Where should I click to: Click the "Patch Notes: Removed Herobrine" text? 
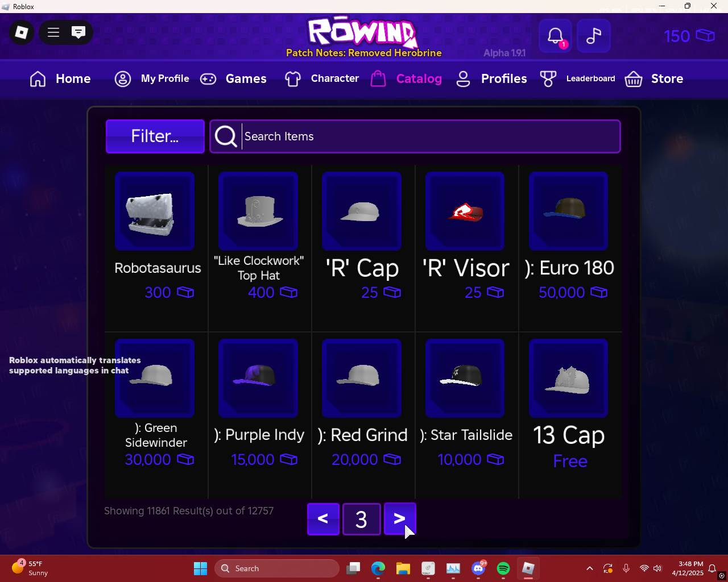click(x=364, y=53)
